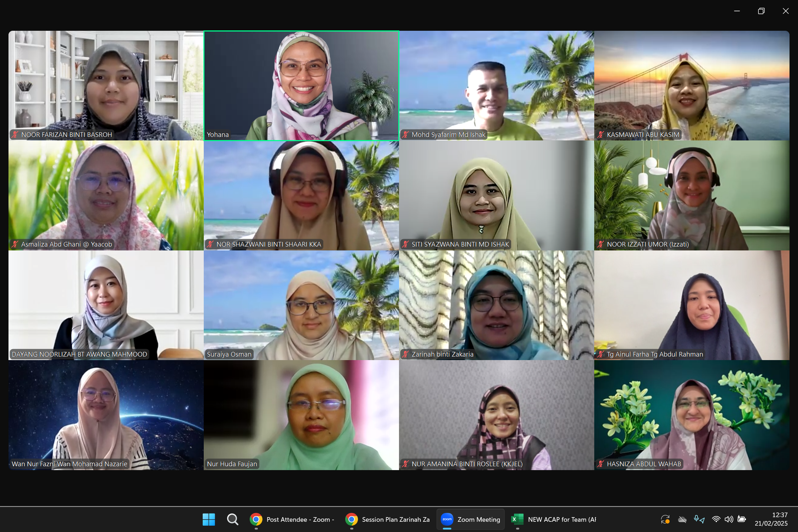798x532 pixels.
Task: Click muted mic icon beside SITI SYAZWANA BINTI MD ISHAK
Action: coord(405,244)
